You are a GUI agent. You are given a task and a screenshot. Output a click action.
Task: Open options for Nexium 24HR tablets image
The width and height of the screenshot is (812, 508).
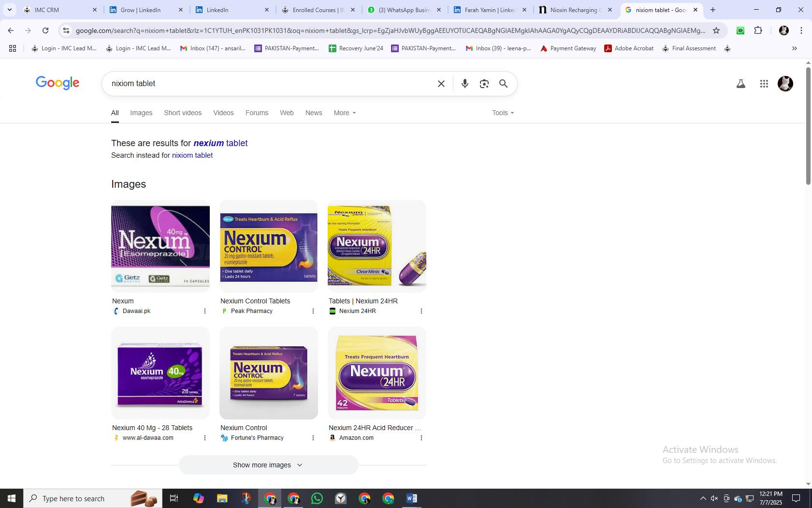421,311
